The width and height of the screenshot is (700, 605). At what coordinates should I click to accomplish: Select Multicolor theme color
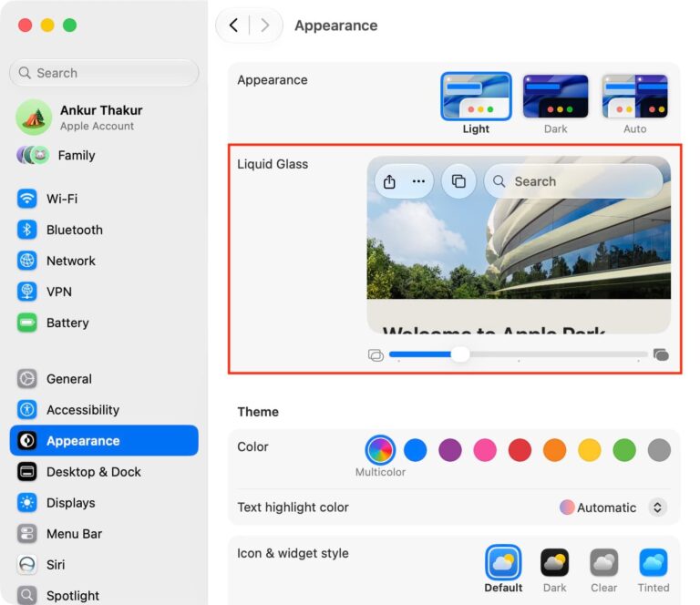(380, 450)
